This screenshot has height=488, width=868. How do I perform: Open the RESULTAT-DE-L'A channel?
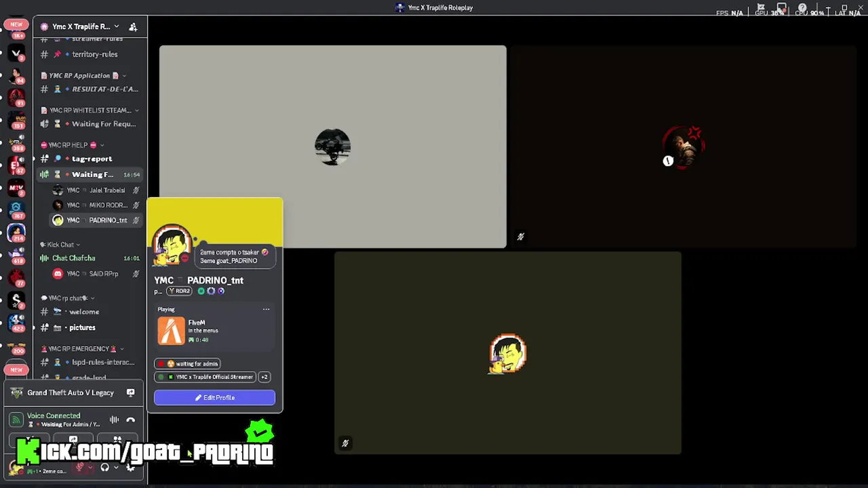(x=89, y=89)
